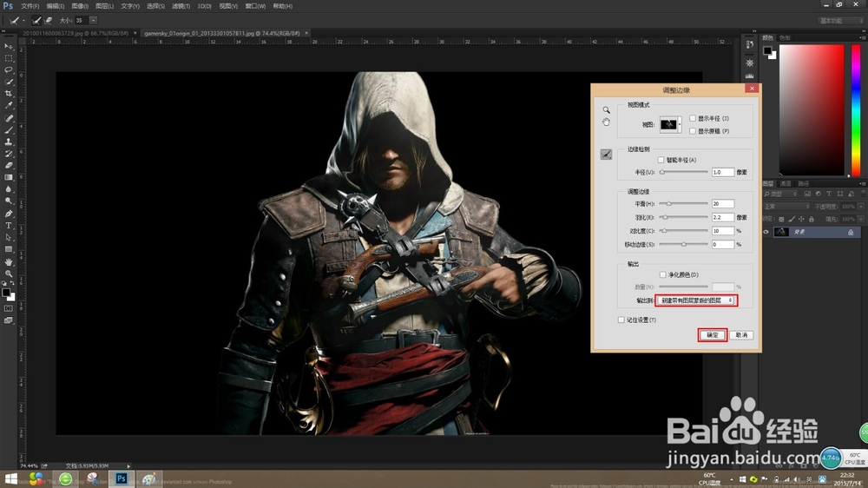Screen dimensions: 868x488
Task: Reset default foreground and background colors
Action: click(x=4, y=284)
